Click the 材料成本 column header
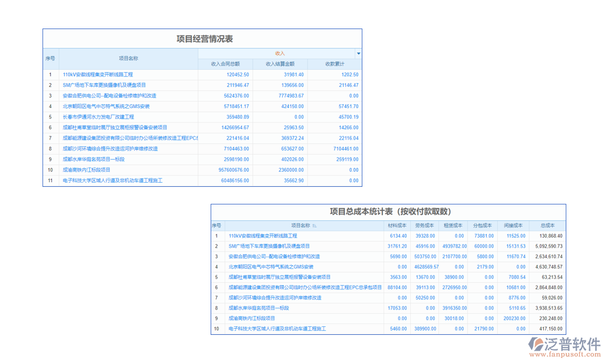This screenshot has height=364, width=607. tap(398, 225)
